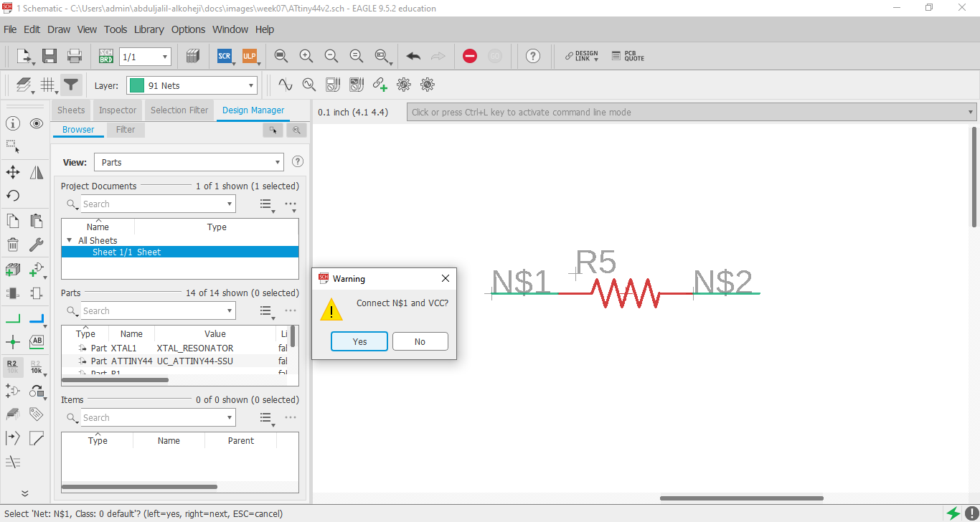Select the Move tool with four arrows
This screenshot has height=522, width=980.
[12, 172]
